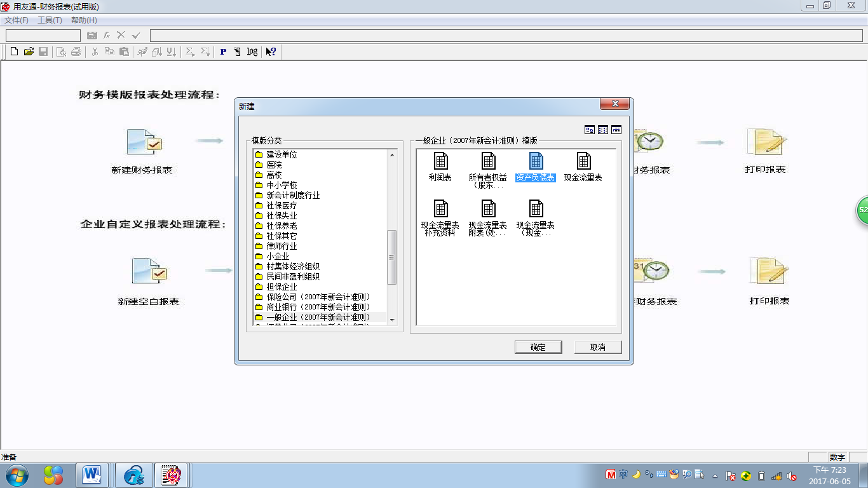
Task: Select the 律师行业 folder
Action: pos(276,246)
